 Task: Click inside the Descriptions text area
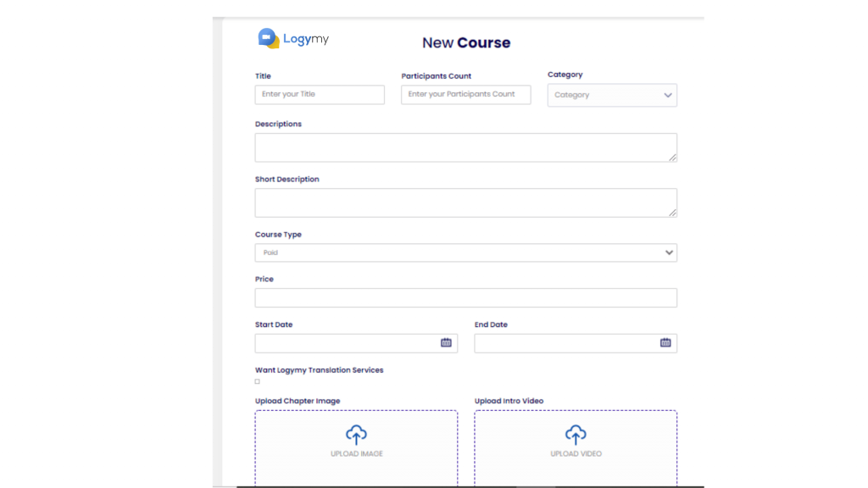pos(466,147)
